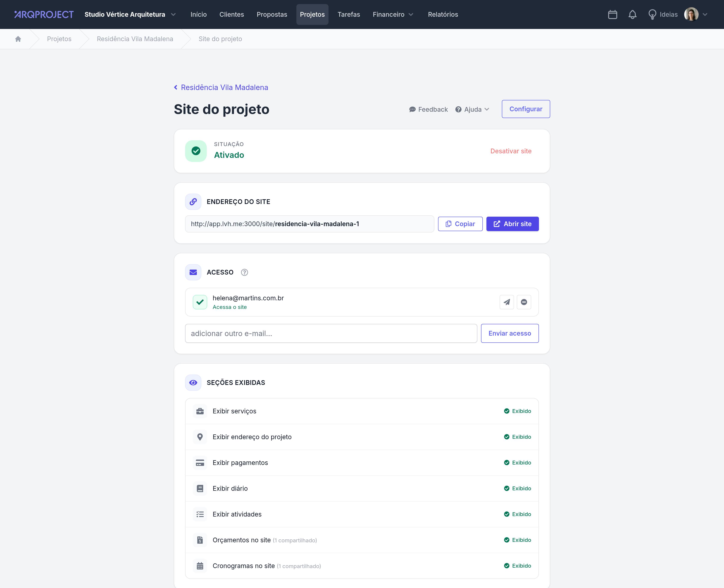The width and height of the screenshot is (724, 588).
Task: Remove access for helena@martins.com.br
Action: pyautogui.click(x=524, y=302)
